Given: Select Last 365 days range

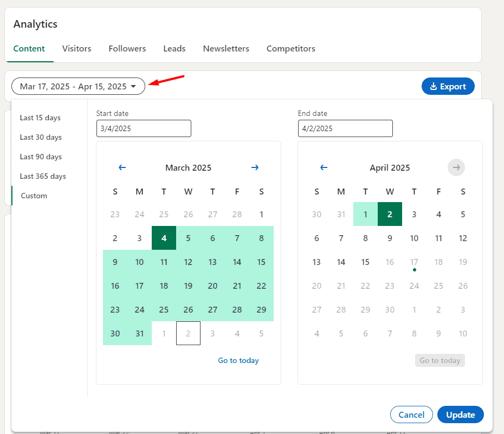Looking at the screenshot, I should click(x=43, y=177).
